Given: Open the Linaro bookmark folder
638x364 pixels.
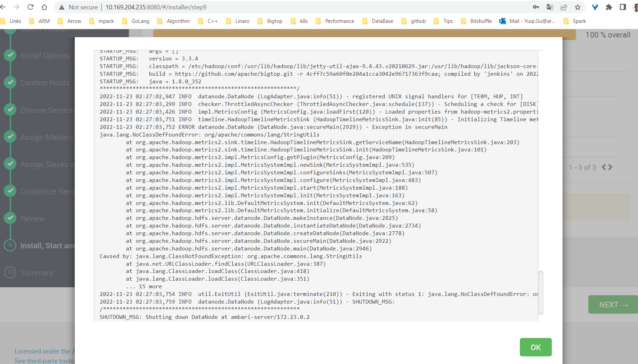Looking at the screenshot, I should pos(238,21).
